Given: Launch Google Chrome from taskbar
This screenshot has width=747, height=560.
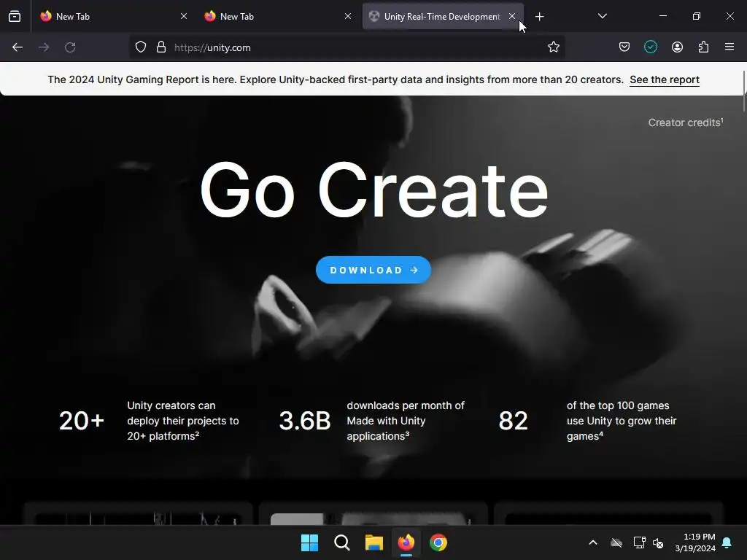Looking at the screenshot, I should point(438,542).
